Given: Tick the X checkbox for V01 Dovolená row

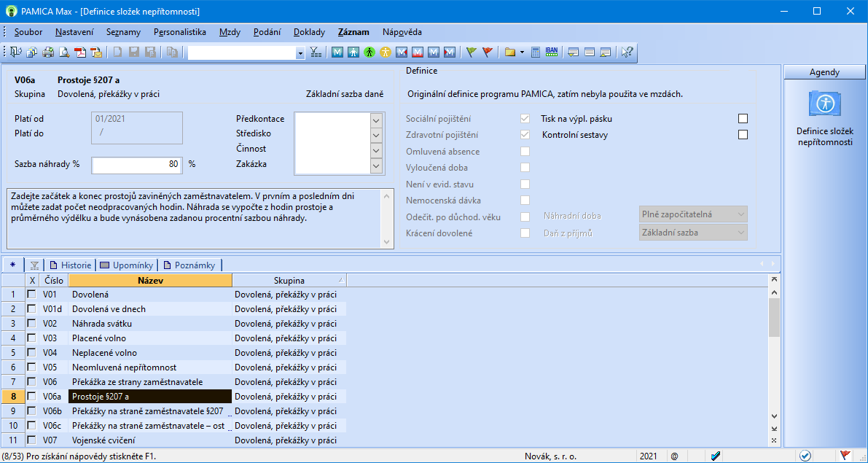Looking at the screenshot, I should tap(32, 295).
